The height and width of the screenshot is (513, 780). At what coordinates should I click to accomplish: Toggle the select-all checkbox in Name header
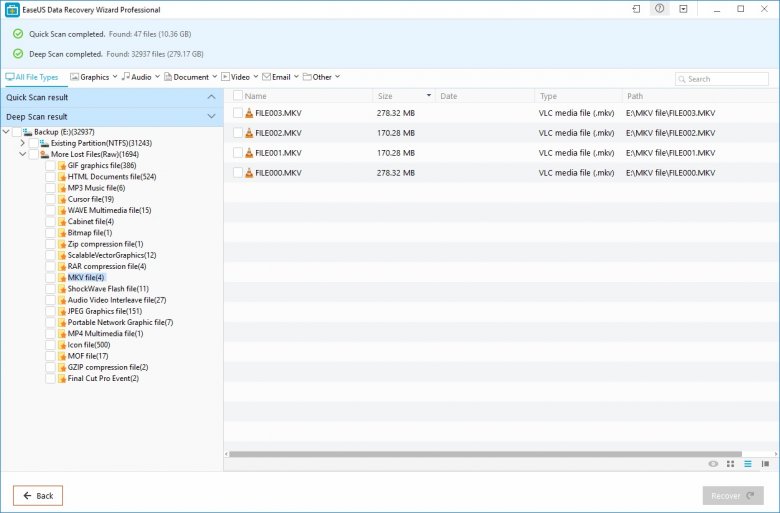[238, 96]
